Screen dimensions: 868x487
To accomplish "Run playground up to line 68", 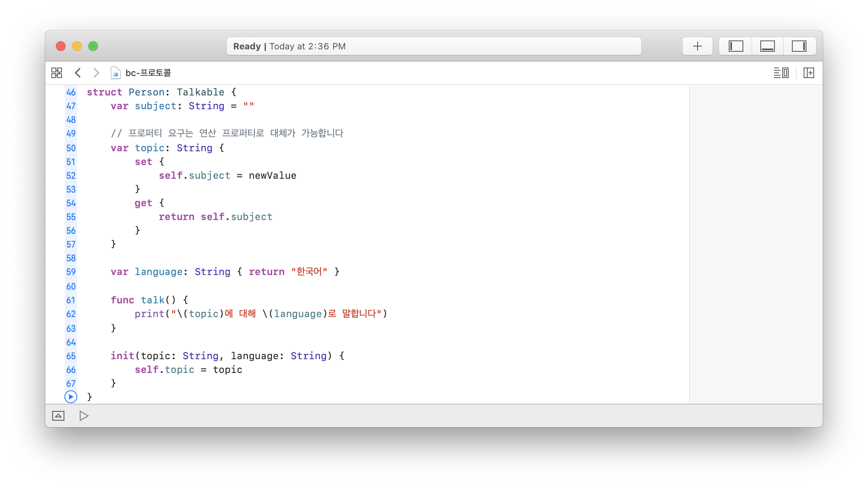I will pos(71,397).
